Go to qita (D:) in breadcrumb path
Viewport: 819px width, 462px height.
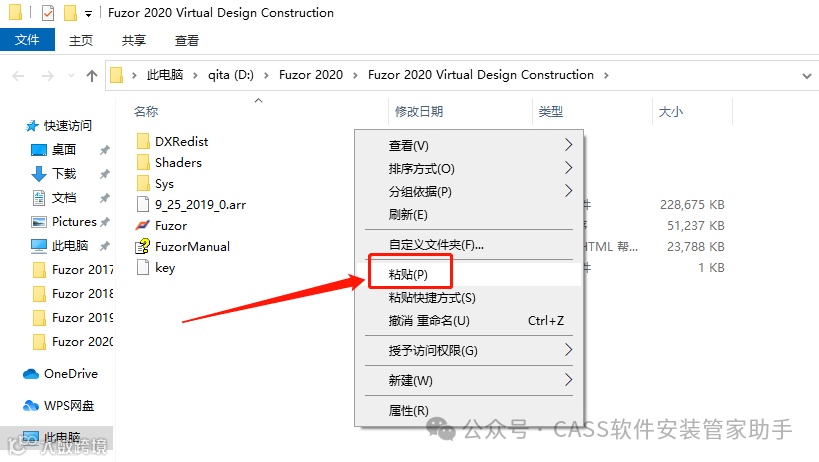[231, 75]
